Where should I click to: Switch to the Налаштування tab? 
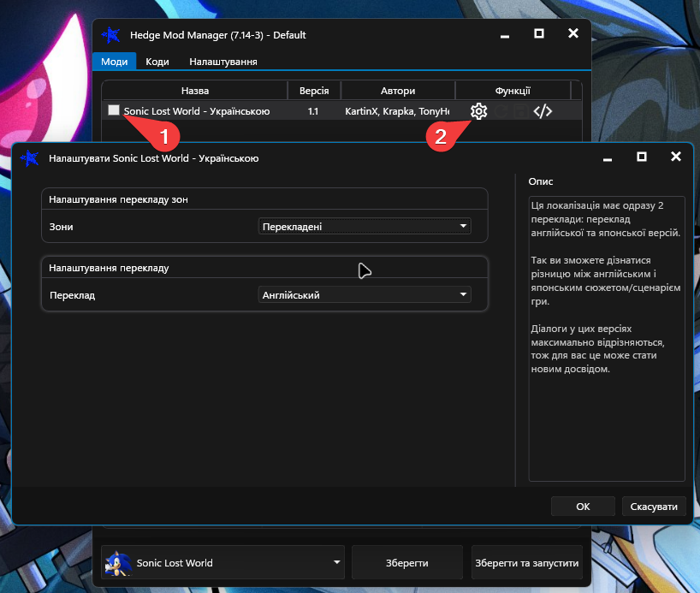pos(223,62)
